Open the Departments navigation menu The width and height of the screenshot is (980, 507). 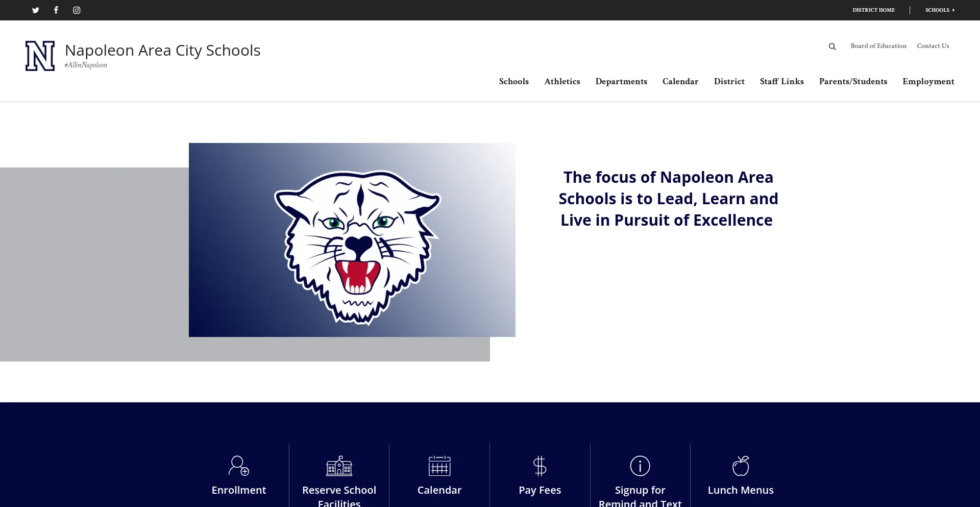pyautogui.click(x=621, y=82)
